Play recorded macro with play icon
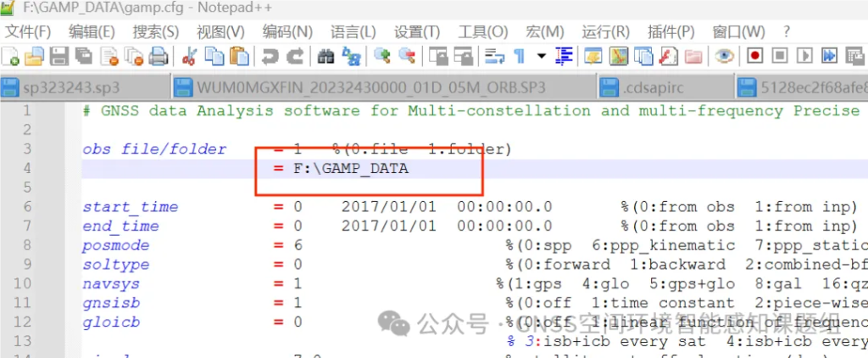Image resolution: width=868 pixels, height=358 pixels. click(x=805, y=57)
